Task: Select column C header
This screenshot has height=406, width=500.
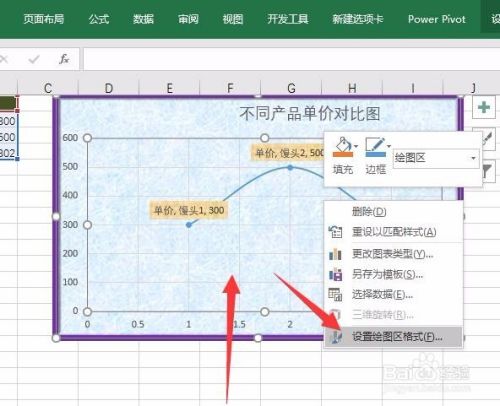Action: pyautogui.click(x=48, y=88)
